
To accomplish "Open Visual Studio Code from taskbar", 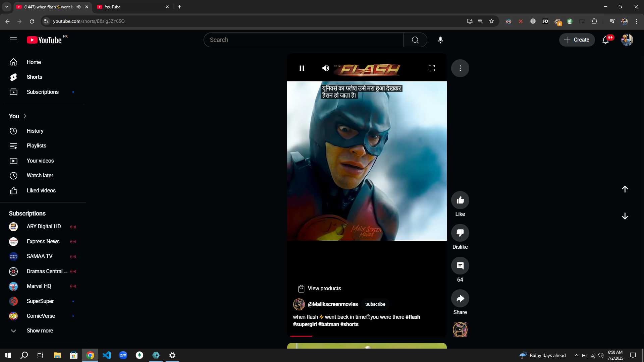I will (107, 355).
